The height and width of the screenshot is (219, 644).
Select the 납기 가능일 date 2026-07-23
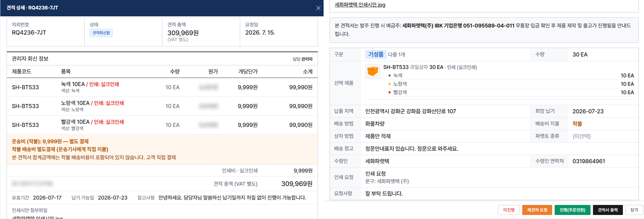point(113,198)
